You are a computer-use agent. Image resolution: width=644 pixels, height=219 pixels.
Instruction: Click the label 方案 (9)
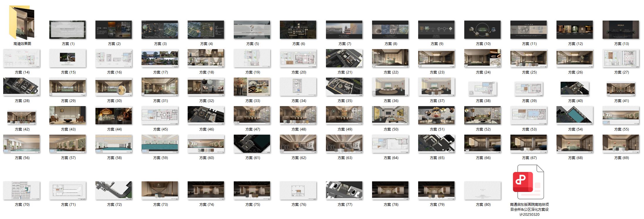pyautogui.click(x=437, y=44)
